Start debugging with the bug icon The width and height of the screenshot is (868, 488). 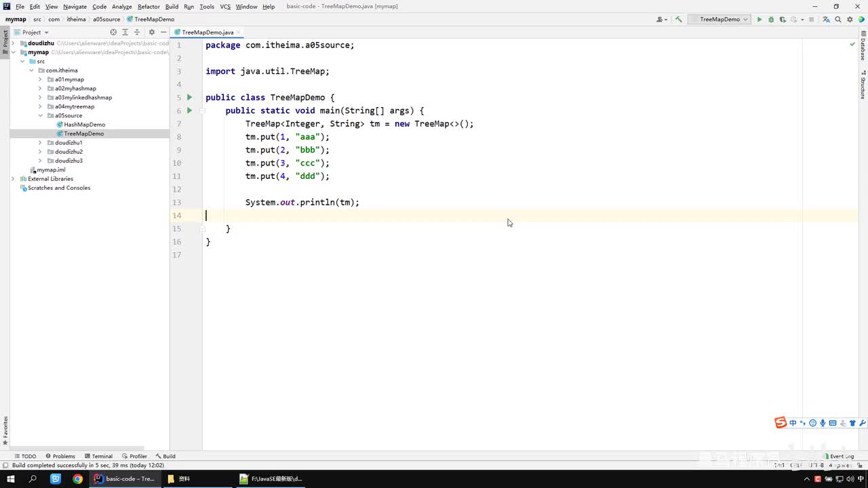(770, 20)
